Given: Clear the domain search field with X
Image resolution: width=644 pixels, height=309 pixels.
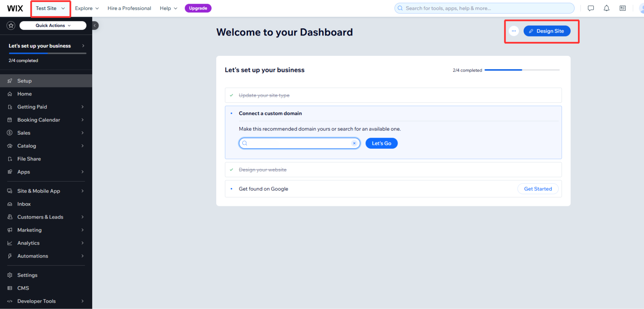Looking at the screenshot, I should [x=354, y=143].
